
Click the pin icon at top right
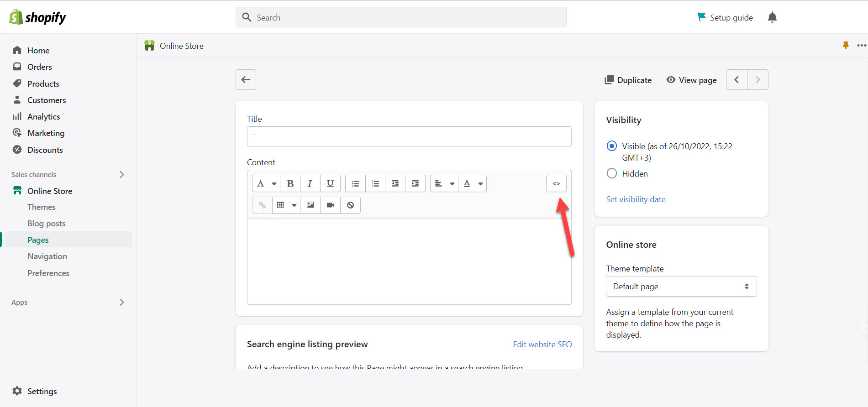pos(846,45)
